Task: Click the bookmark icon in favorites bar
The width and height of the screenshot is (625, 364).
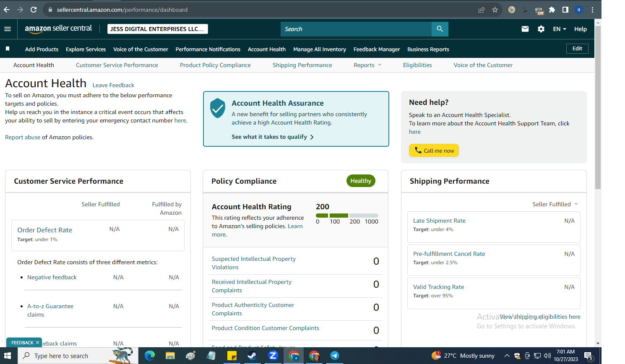Action: click(x=8, y=49)
